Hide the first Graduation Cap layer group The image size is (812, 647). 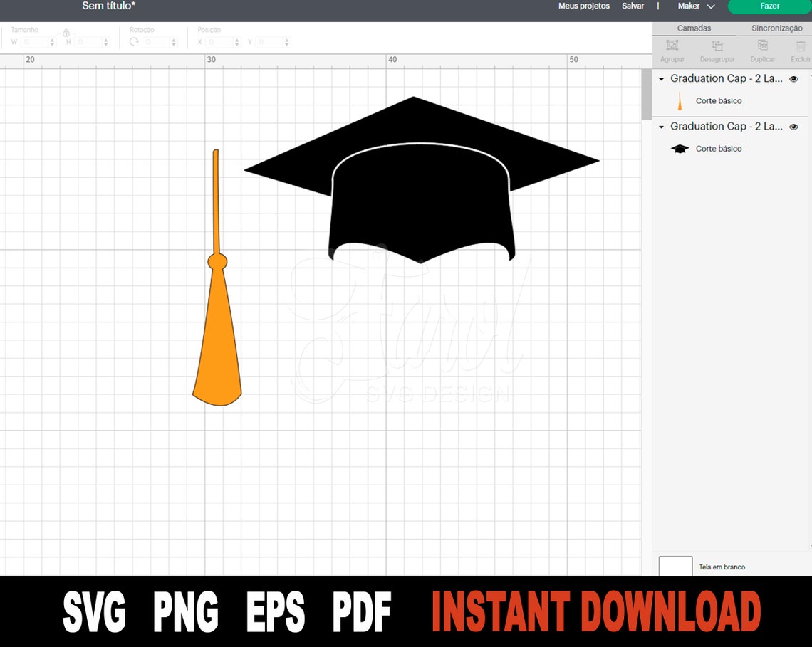tap(793, 79)
